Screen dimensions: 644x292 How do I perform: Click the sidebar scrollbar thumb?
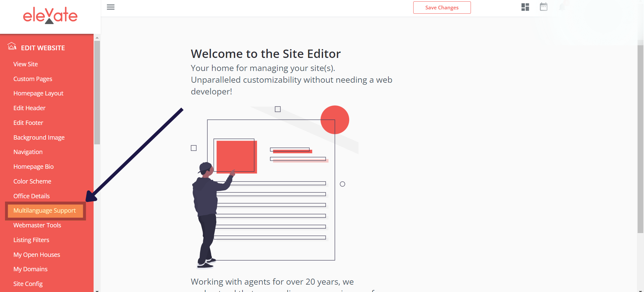click(97, 92)
